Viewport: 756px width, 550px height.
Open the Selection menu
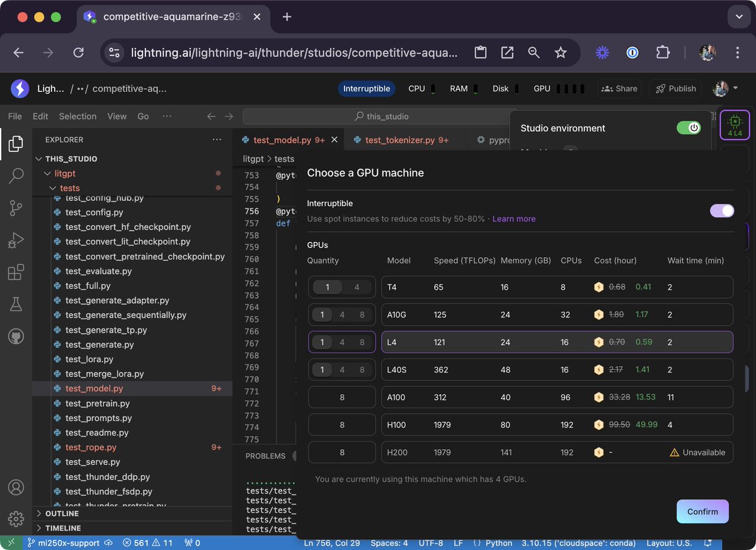[x=77, y=117]
